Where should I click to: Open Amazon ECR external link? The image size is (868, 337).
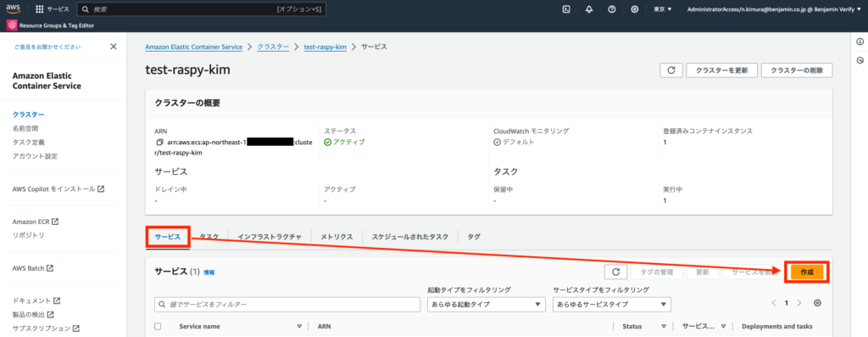point(36,222)
